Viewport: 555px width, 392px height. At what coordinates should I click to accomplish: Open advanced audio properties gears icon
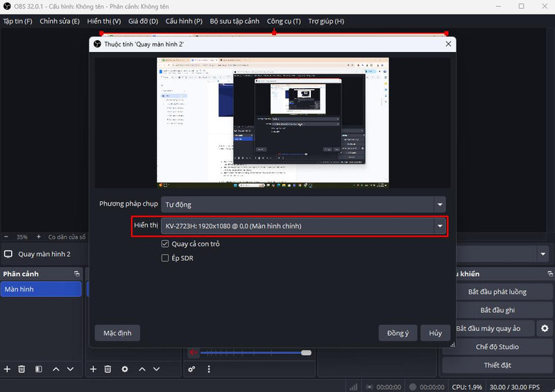click(191, 369)
